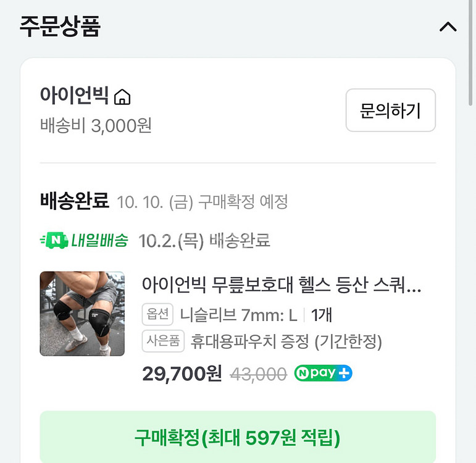Open the knee sleeve product thumbnail
476x463 pixels.
point(82,314)
